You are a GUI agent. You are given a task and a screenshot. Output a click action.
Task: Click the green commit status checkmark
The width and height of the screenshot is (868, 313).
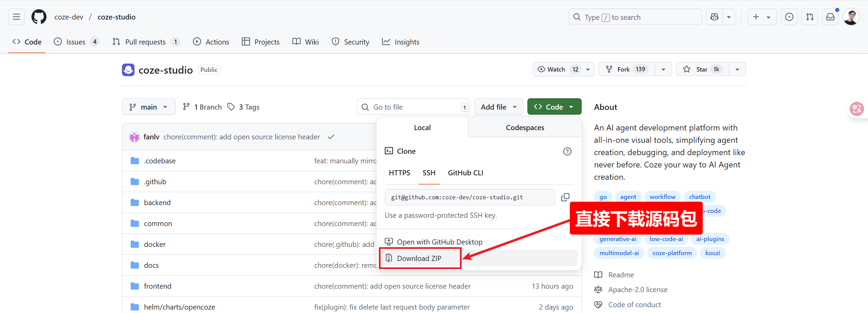tap(331, 137)
